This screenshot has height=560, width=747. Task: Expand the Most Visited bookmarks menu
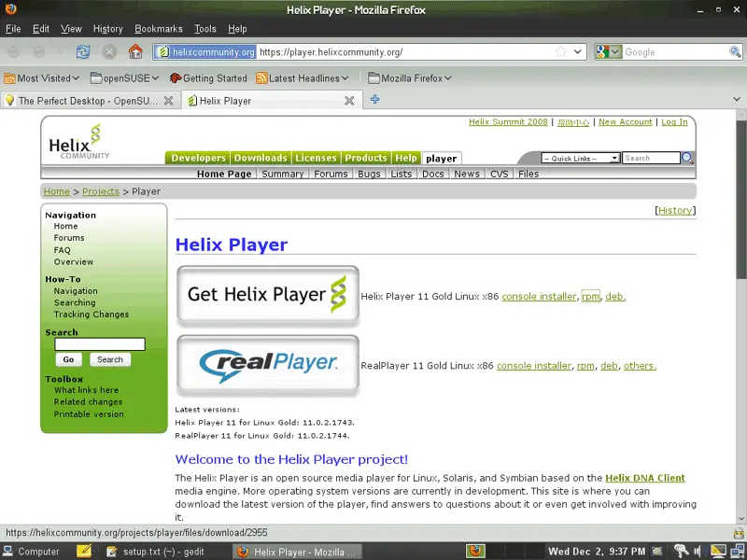pos(41,78)
